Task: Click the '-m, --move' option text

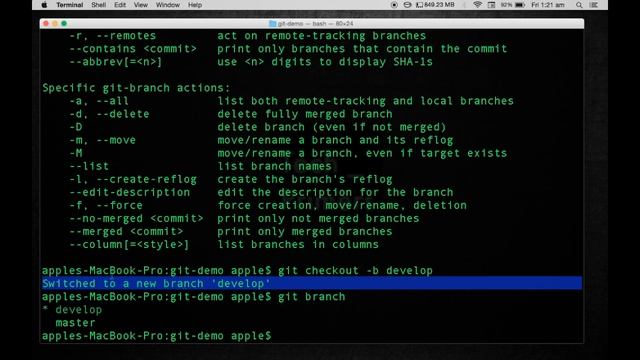Action: (x=102, y=140)
